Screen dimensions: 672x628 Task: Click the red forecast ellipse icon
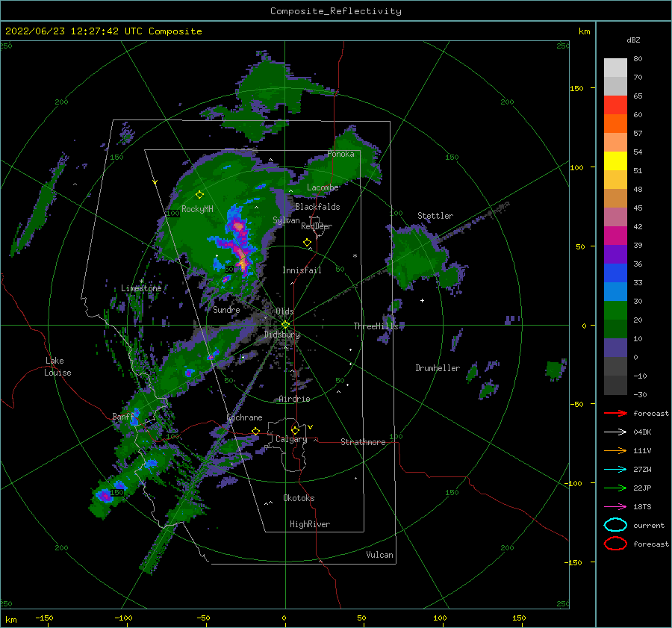[615, 544]
